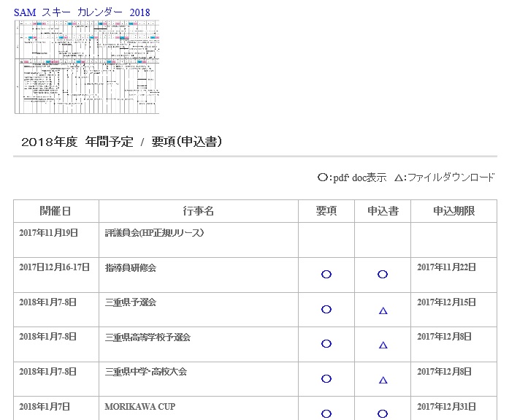
Task: Click the 申込書 column header
Action: (x=383, y=211)
